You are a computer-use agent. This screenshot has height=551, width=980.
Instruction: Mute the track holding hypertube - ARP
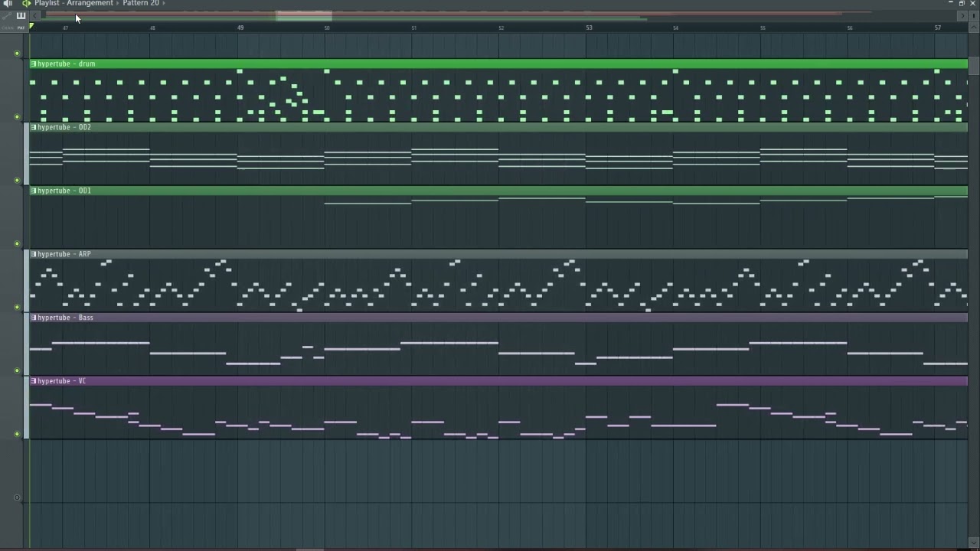click(x=17, y=308)
